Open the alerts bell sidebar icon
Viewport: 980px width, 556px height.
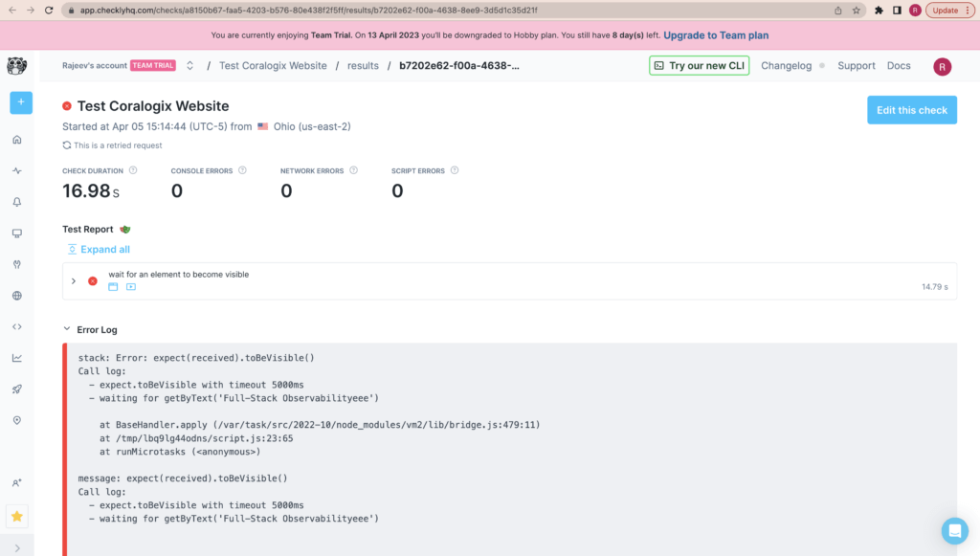(x=17, y=202)
